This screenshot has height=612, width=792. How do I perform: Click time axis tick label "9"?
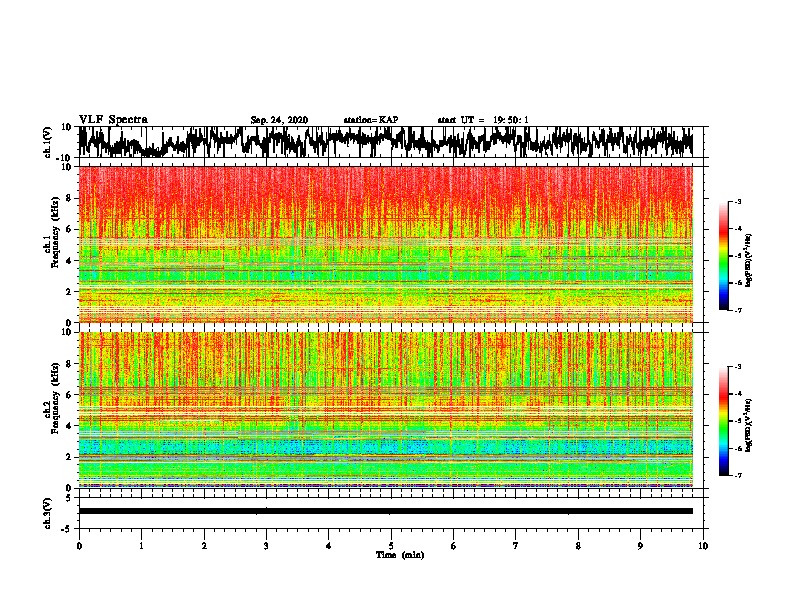point(640,546)
